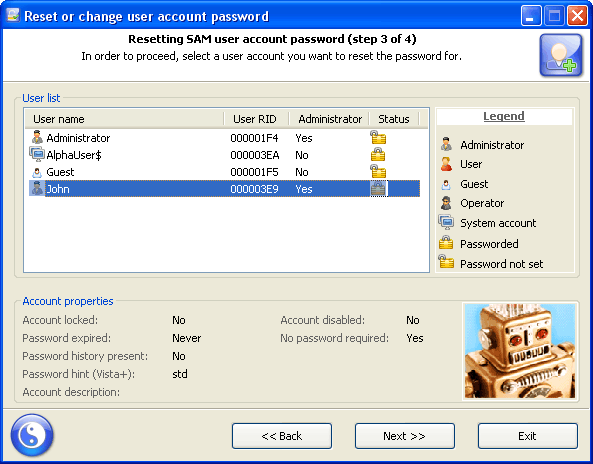Close the password reset window

click(577, 16)
